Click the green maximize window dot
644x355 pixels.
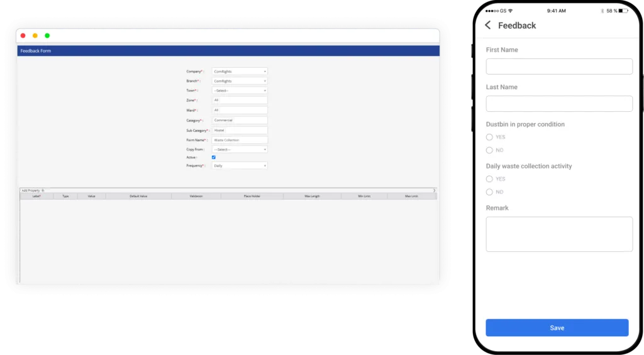click(47, 36)
